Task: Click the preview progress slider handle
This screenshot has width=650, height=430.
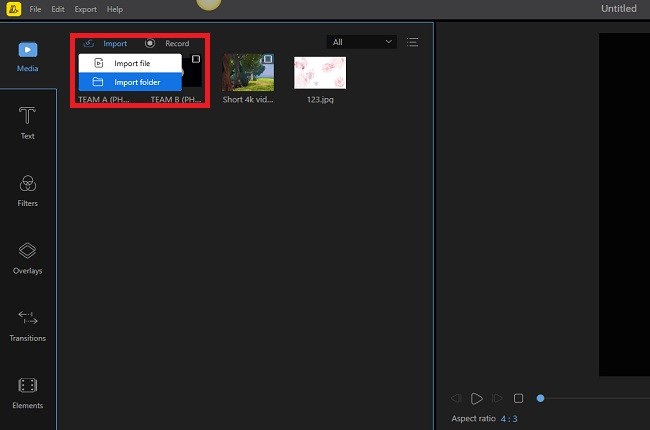Action: point(540,398)
